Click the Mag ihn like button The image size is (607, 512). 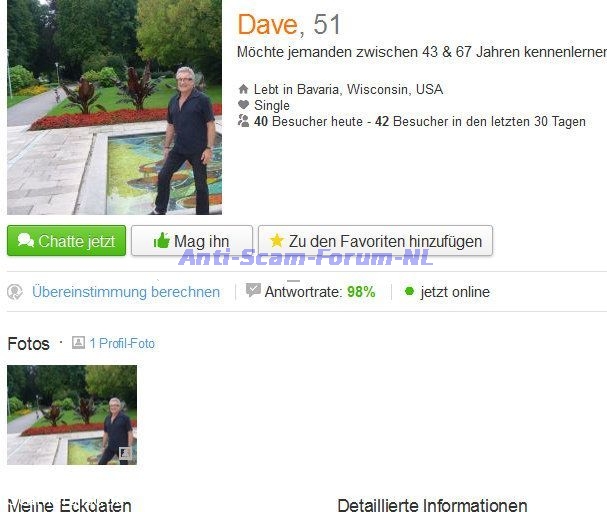tap(192, 241)
